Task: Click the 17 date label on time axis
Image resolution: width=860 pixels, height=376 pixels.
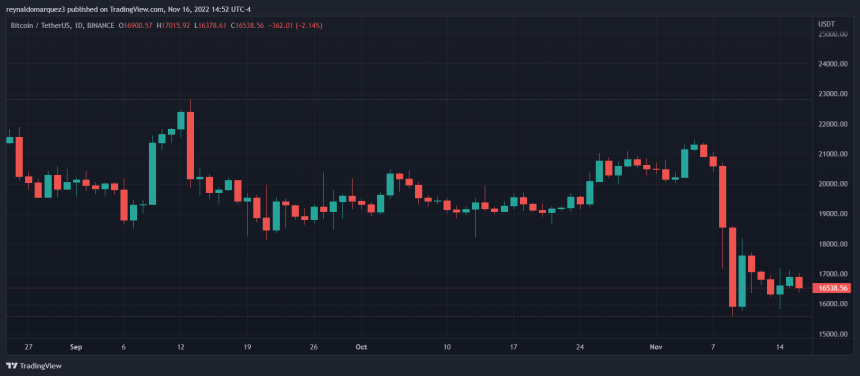Action: [514, 347]
